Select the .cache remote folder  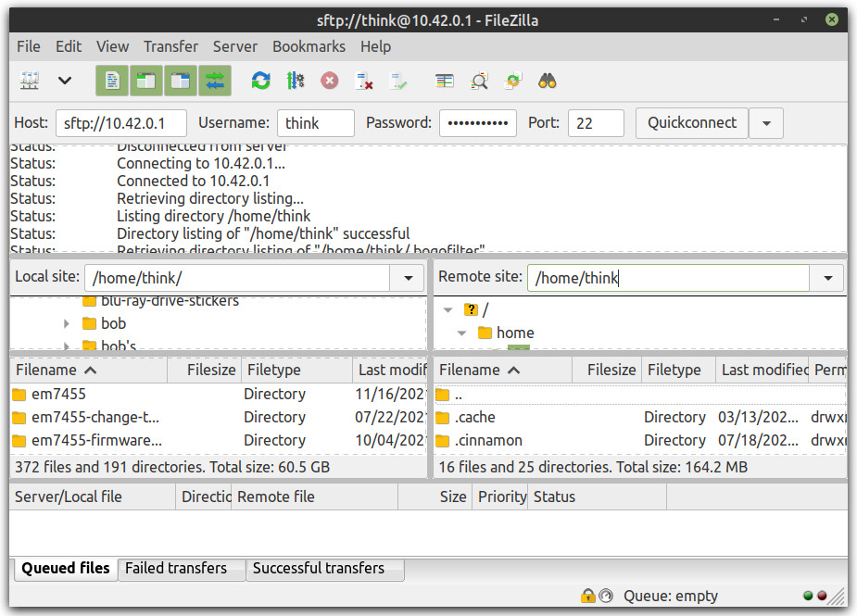[x=640, y=418]
